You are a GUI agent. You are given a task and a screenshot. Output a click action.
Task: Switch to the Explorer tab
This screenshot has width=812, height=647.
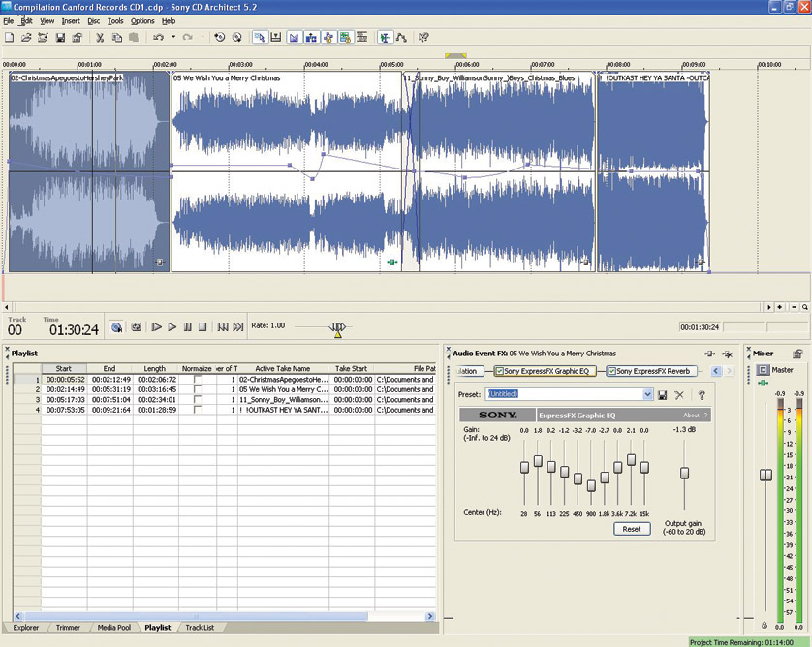click(26, 628)
